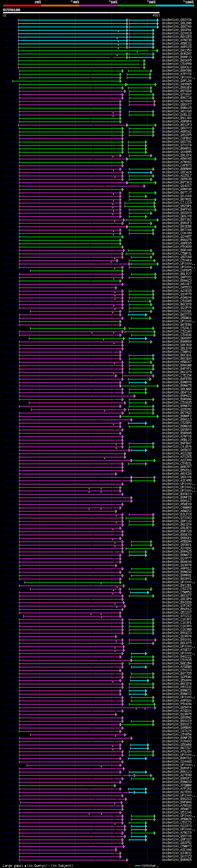Image resolution: width=197 pixels, height=868 pixels.
Task: Select the UniRef100_B9RHG5 label
Action: coord(177,860)
